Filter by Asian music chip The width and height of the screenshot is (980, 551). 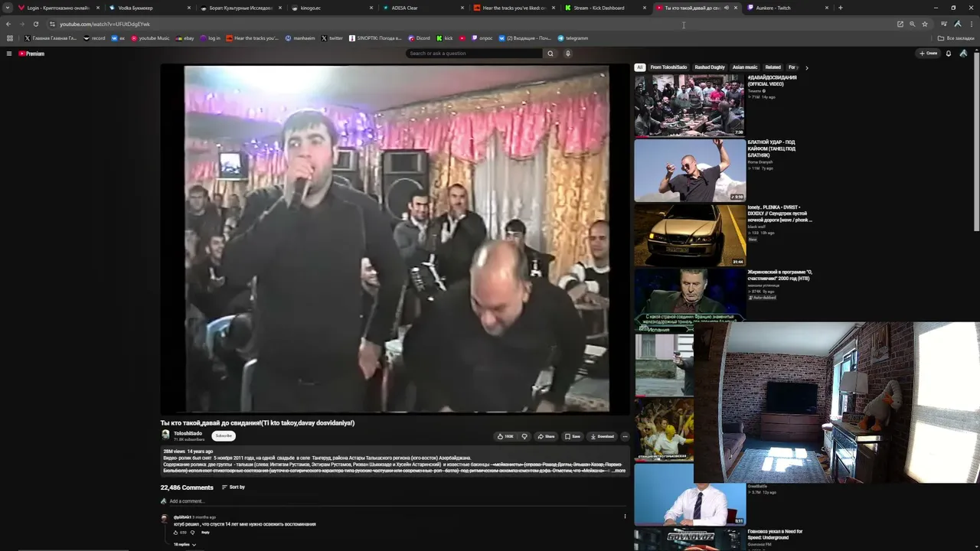pos(745,67)
